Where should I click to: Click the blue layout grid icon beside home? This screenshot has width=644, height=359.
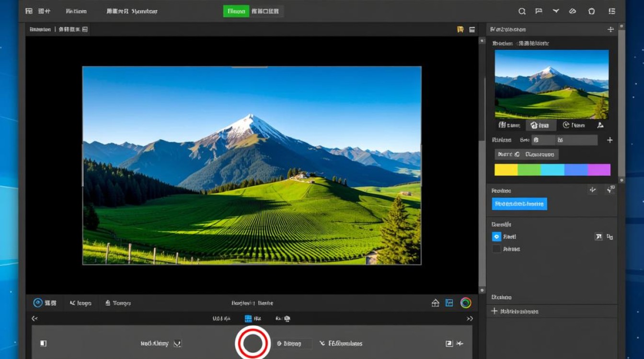pos(449,303)
